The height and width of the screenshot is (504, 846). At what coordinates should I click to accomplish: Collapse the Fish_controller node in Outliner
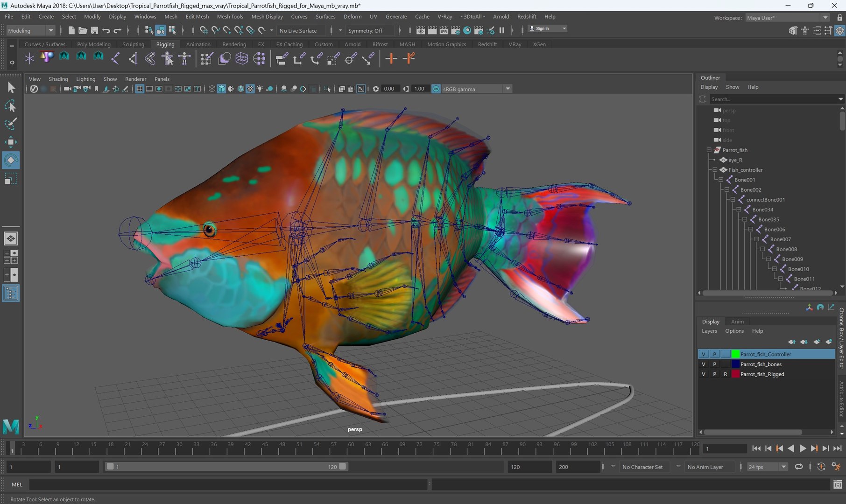coord(715,170)
